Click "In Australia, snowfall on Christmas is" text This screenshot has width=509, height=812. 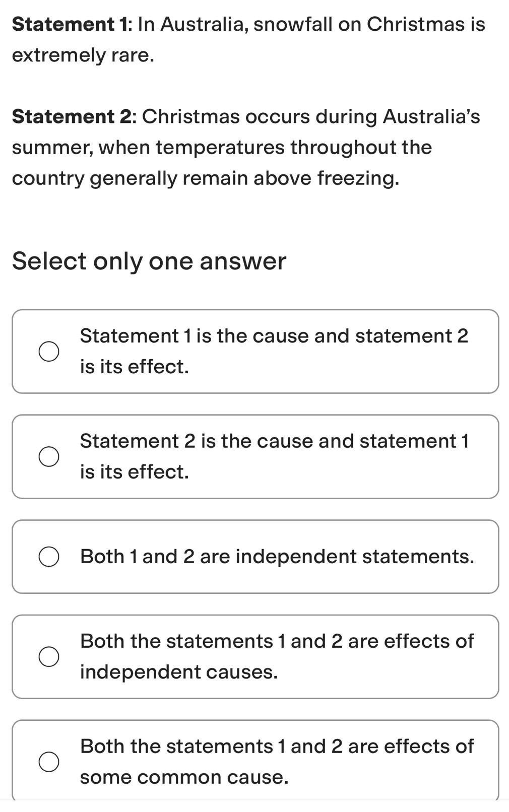pyautogui.click(x=311, y=24)
